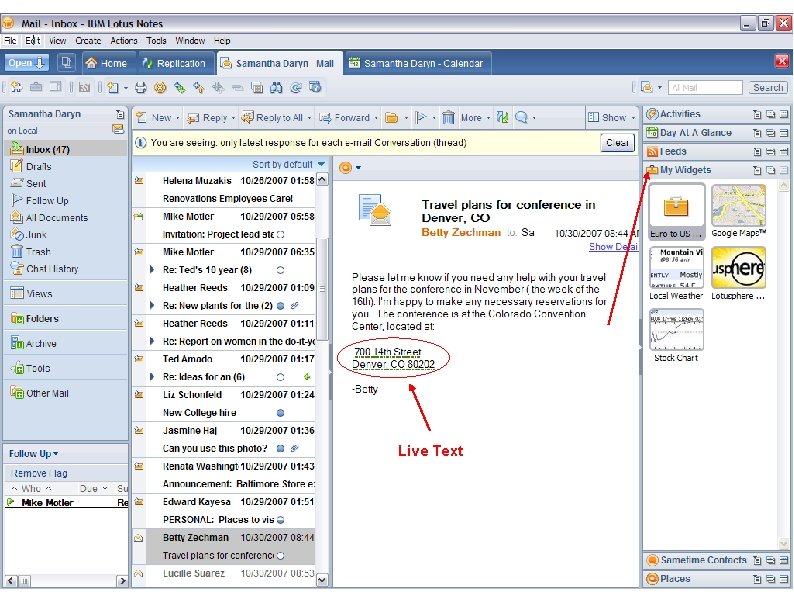Click the Show Details link

point(613,247)
